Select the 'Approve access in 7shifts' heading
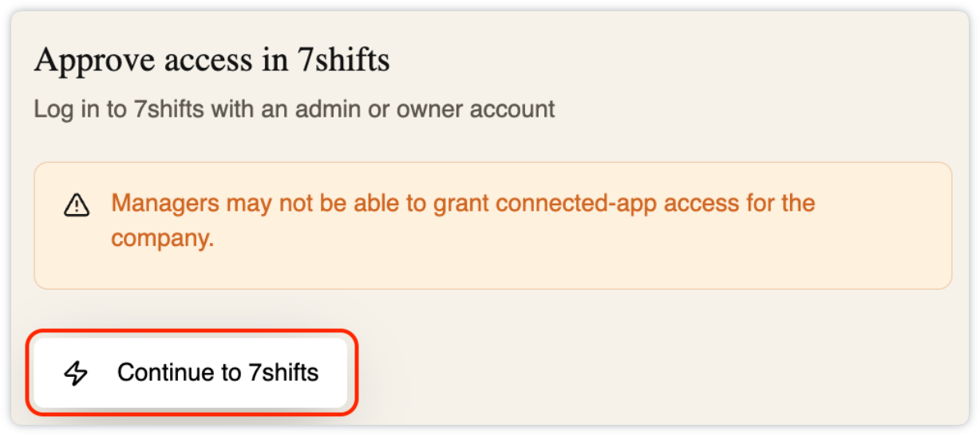The height and width of the screenshot is (436, 980). click(211, 61)
